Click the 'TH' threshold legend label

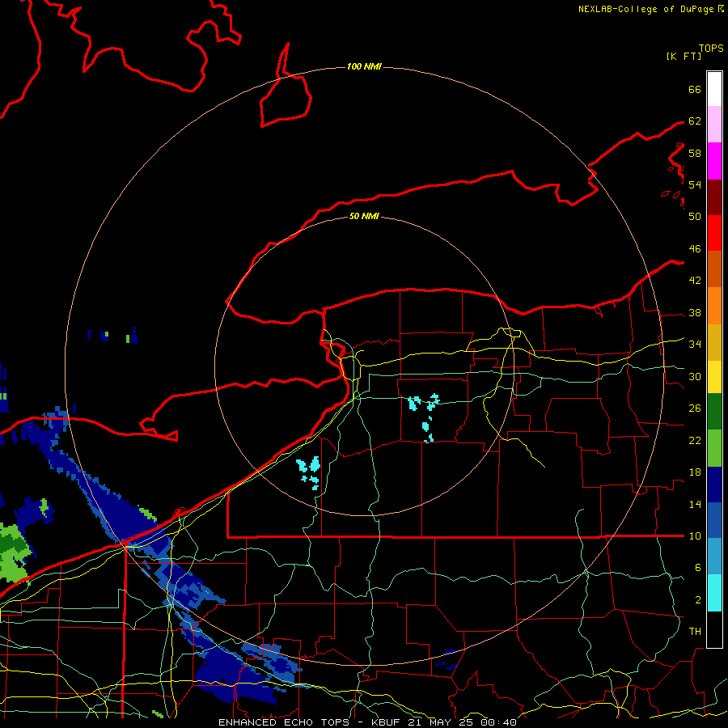pyautogui.click(x=695, y=631)
